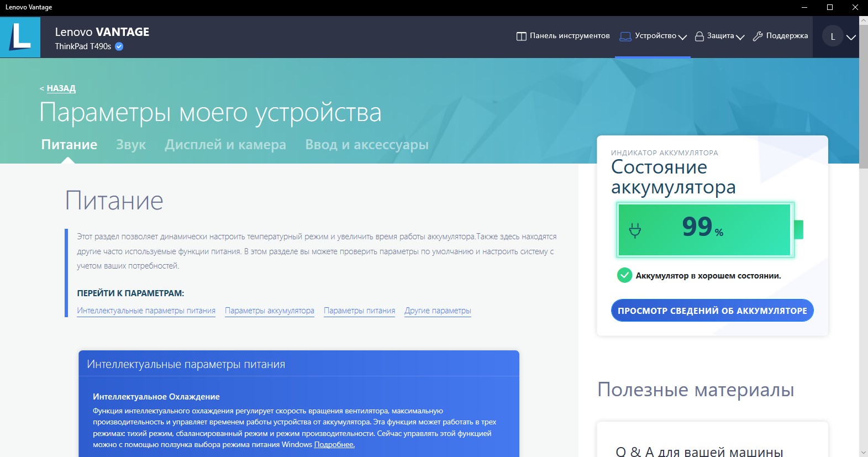Viewport: 868px width, 457px height.
Task: Click Просмотр сведений об аккумуляторе button
Action: click(x=712, y=311)
